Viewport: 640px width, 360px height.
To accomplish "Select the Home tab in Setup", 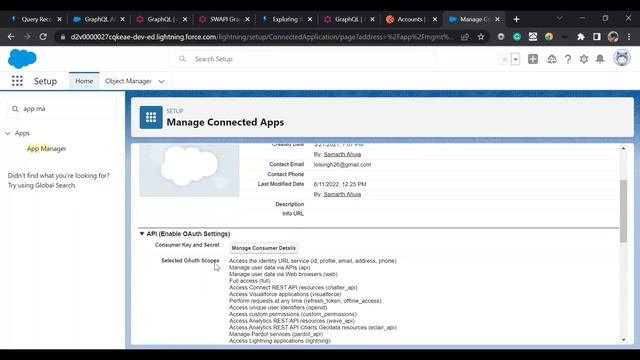I will (x=84, y=81).
